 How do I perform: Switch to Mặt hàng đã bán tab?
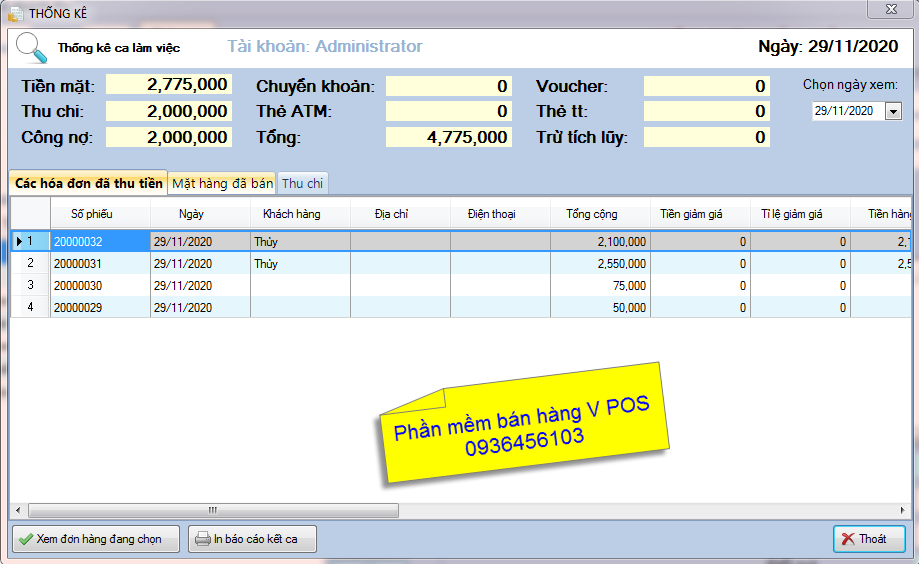pos(222,184)
